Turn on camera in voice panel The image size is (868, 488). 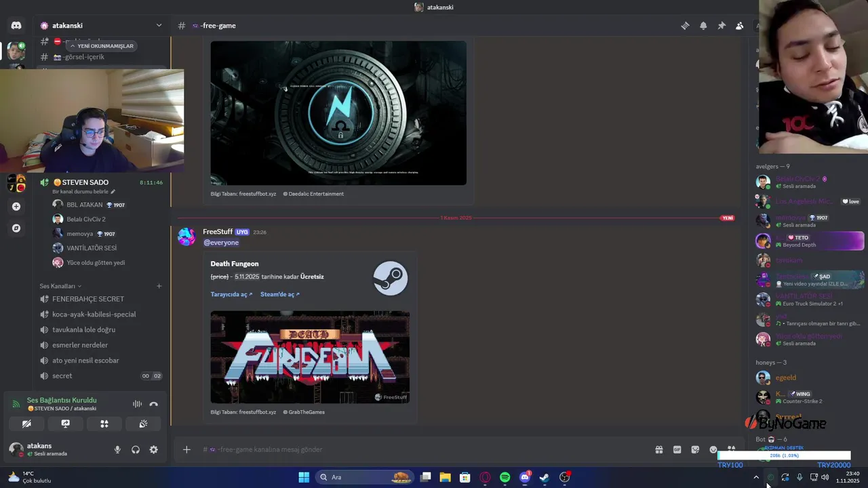click(x=26, y=424)
